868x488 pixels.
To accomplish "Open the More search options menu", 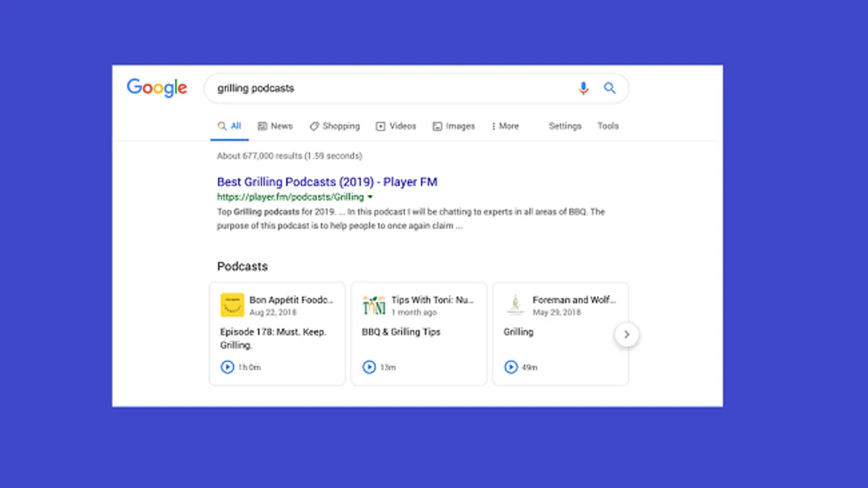I will tap(505, 126).
